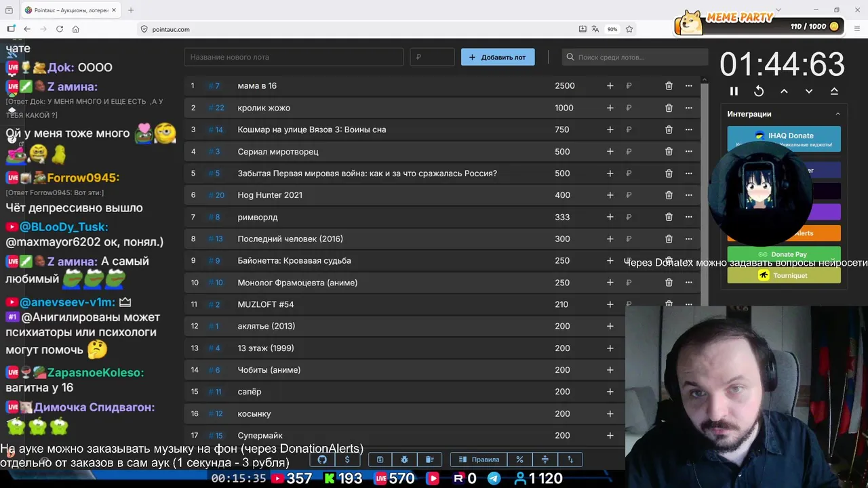Open more options for 'Кошмар на улице Вязов 3'
The width and height of the screenshot is (868, 488).
click(688, 129)
